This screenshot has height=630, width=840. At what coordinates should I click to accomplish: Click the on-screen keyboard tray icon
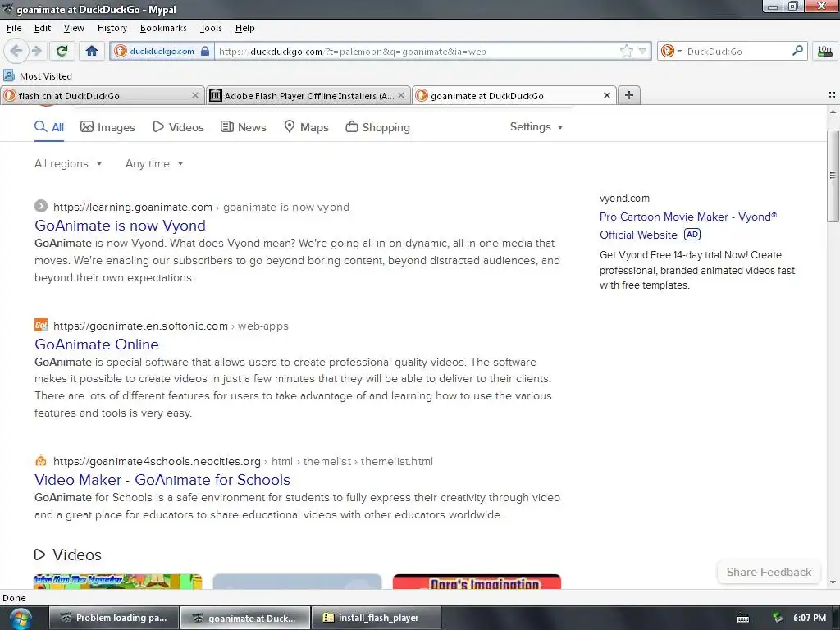(x=743, y=619)
